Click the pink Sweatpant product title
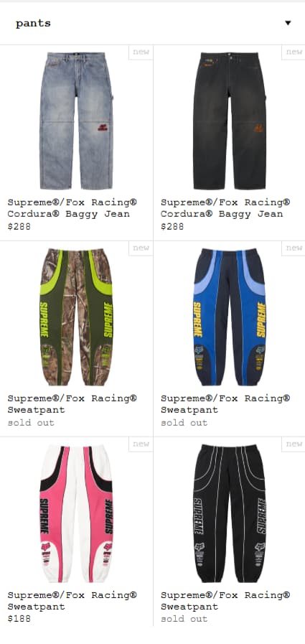Viewport: 305px width, 644px height. (72, 600)
